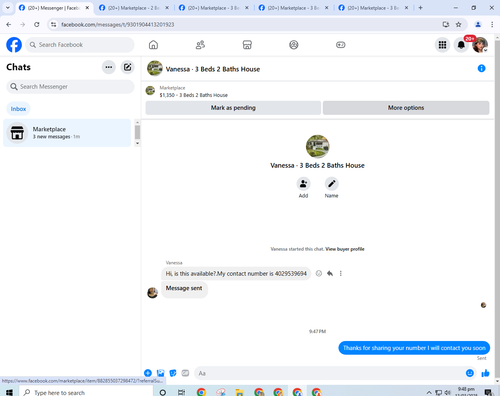Image resolution: width=500 pixels, height=396 pixels.
Task: Open Chrome profile icon in toolbar
Action: (x=478, y=24)
